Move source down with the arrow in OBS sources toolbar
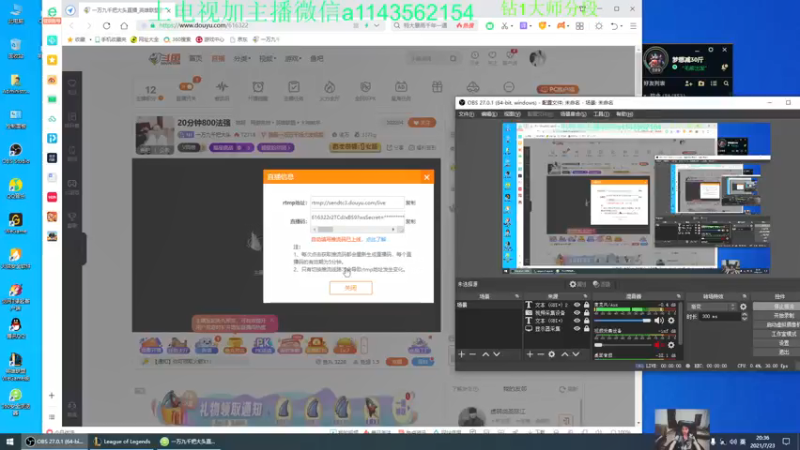This screenshot has height=450, width=800. pos(576,354)
